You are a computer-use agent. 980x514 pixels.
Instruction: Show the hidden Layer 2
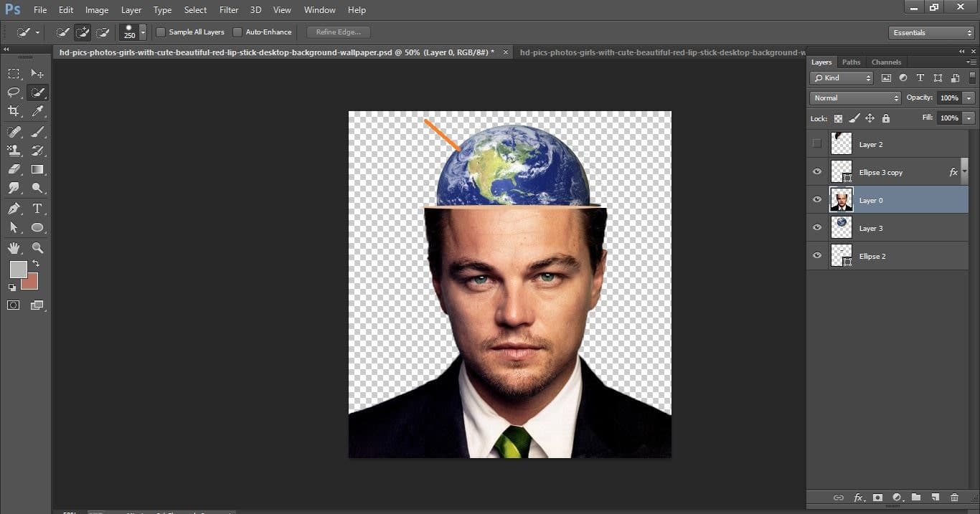pyautogui.click(x=817, y=144)
